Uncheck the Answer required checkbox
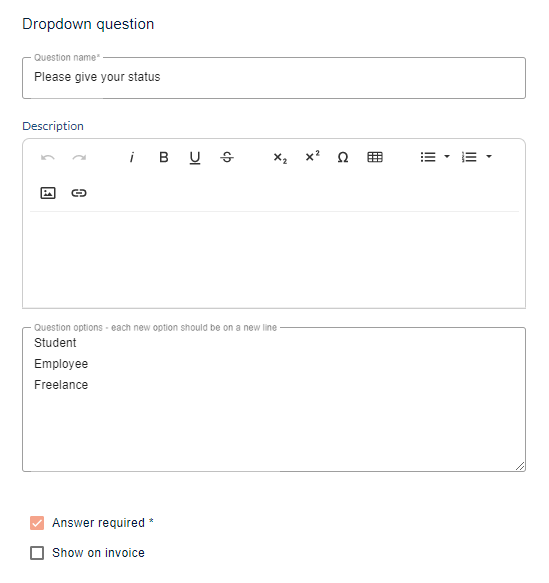 (x=37, y=523)
